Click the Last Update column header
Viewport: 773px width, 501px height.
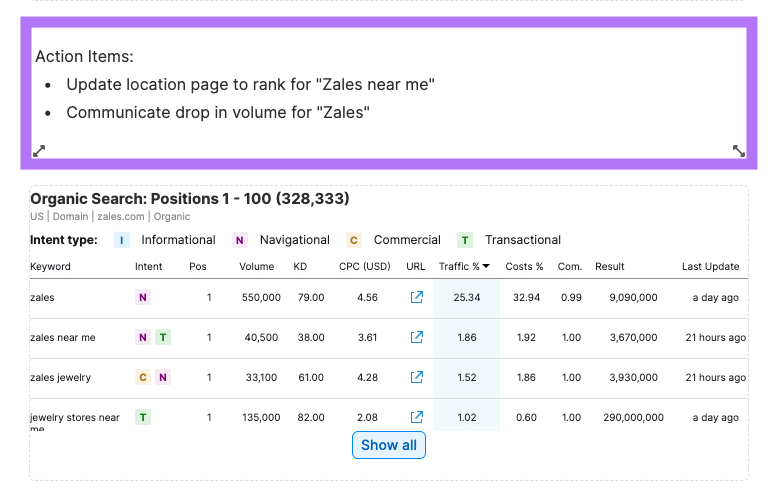(710, 266)
